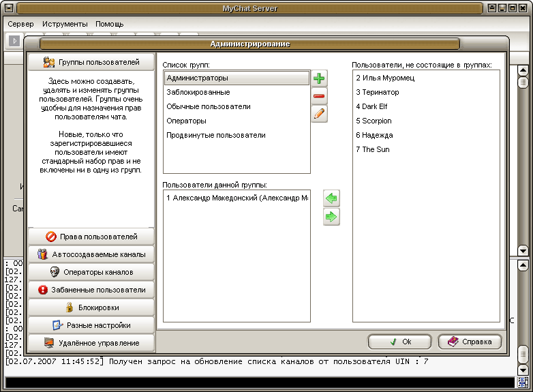
Task: Click the red minus delete group icon
Action: click(319, 96)
